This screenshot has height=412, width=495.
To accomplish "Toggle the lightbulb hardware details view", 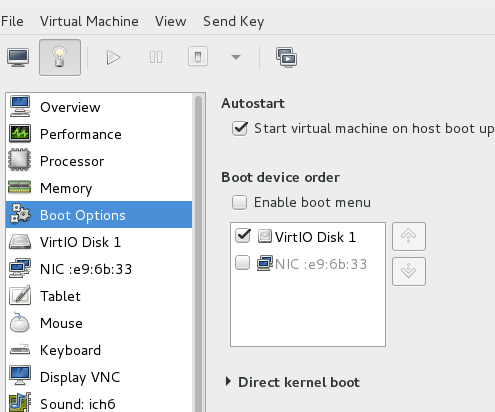I will [60, 57].
